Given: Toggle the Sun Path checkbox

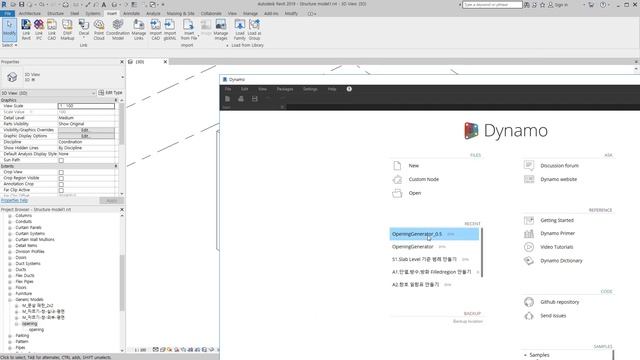Looking at the screenshot, I should pos(61,160).
